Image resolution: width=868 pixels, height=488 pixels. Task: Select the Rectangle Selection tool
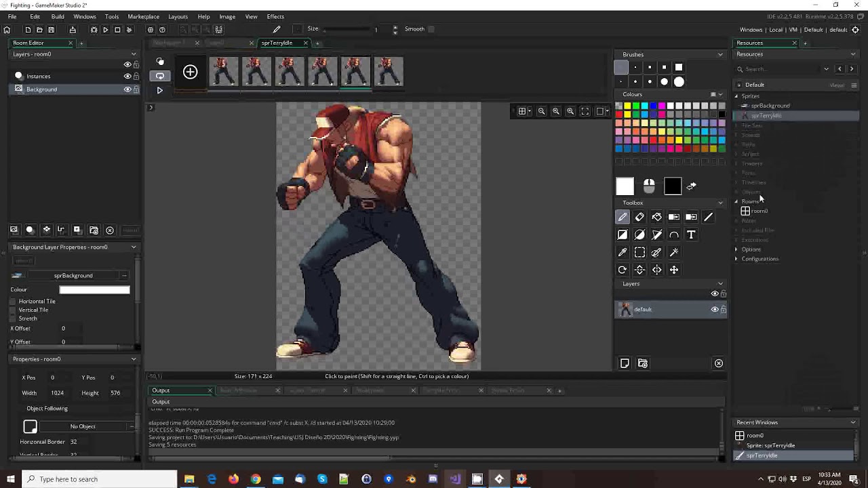pos(639,252)
